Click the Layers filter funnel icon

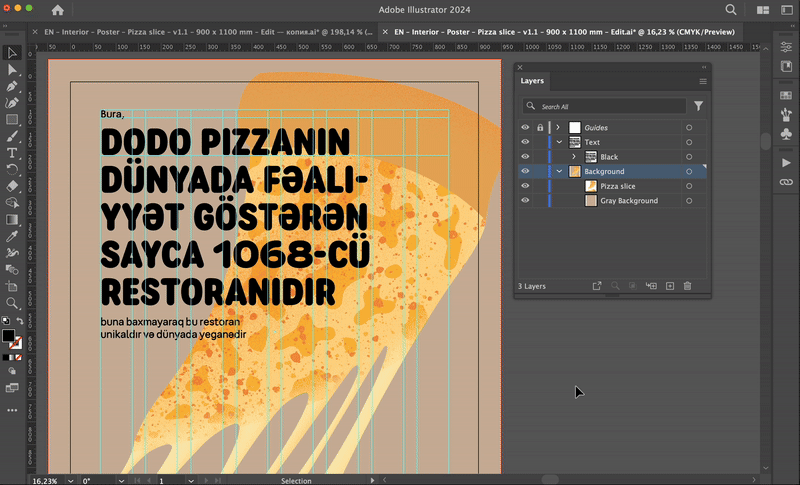pos(698,106)
